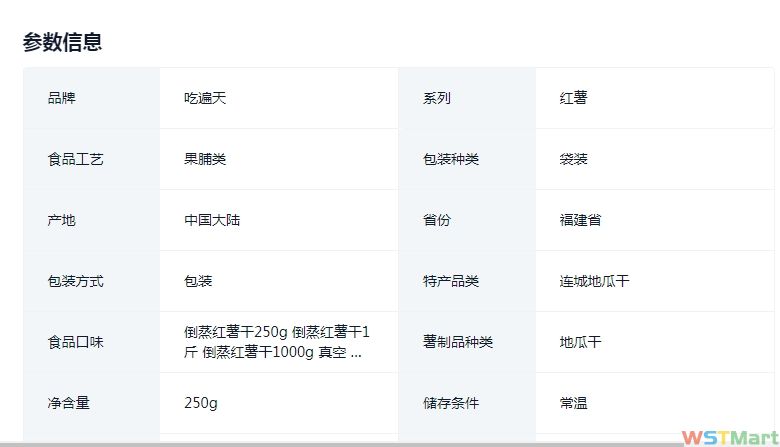Click the 连城地瓜干 specialty value

point(594,281)
